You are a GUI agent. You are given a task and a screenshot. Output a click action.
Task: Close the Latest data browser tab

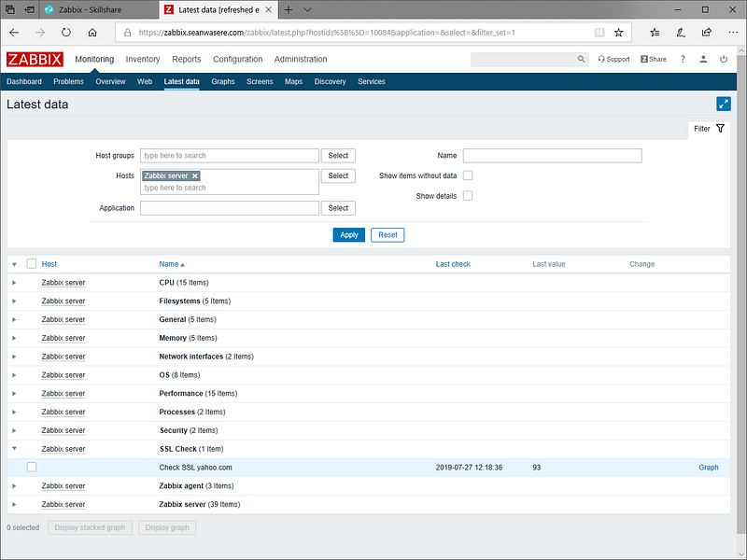point(269,9)
